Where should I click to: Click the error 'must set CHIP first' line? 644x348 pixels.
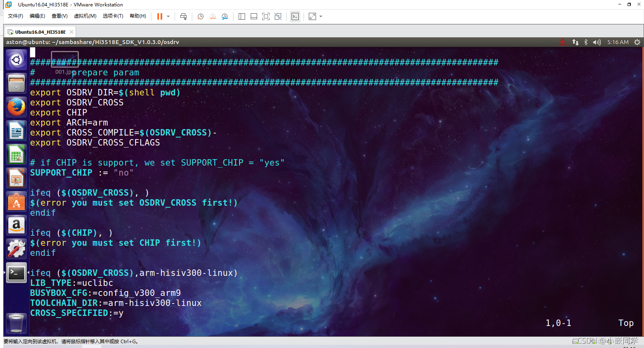pyautogui.click(x=116, y=243)
